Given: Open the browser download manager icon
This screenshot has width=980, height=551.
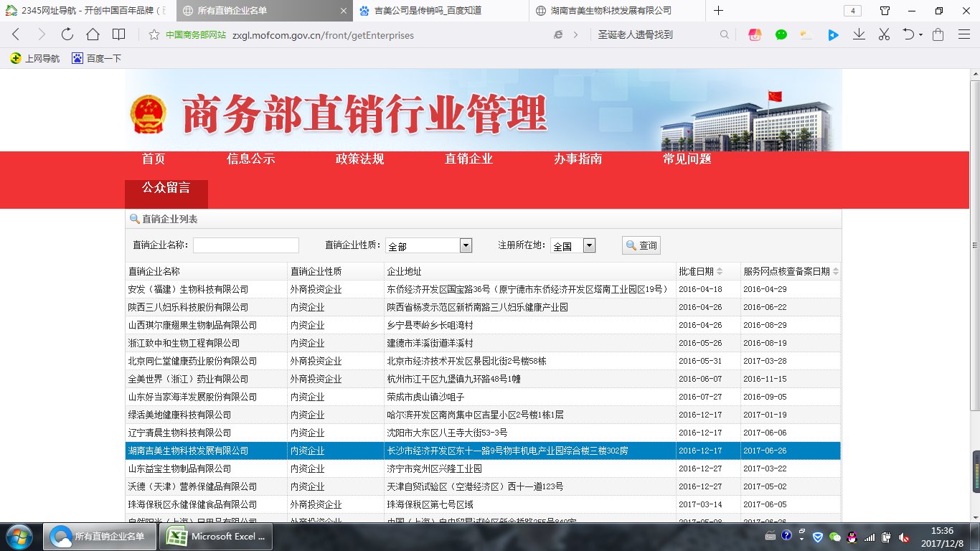Looking at the screenshot, I should point(859,34).
